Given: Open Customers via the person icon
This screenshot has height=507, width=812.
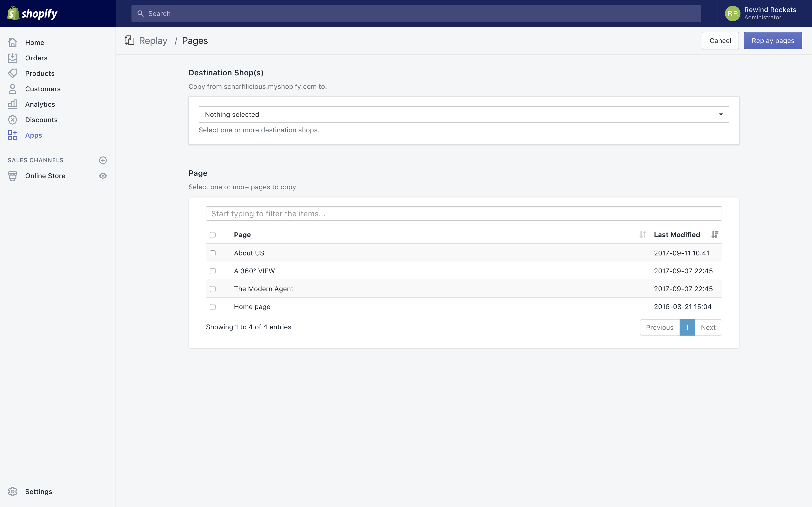Looking at the screenshot, I should click(13, 89).
